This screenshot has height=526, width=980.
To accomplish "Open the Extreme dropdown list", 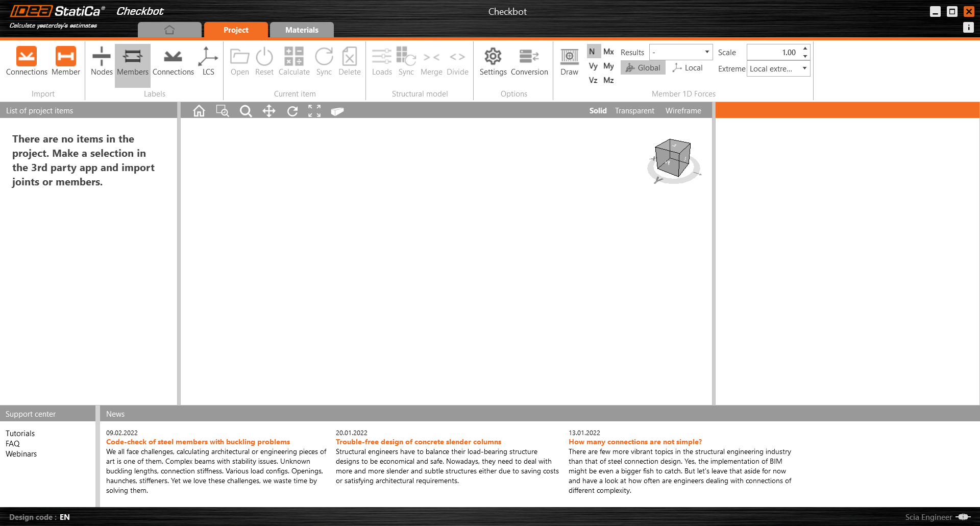I will point(804,68).
